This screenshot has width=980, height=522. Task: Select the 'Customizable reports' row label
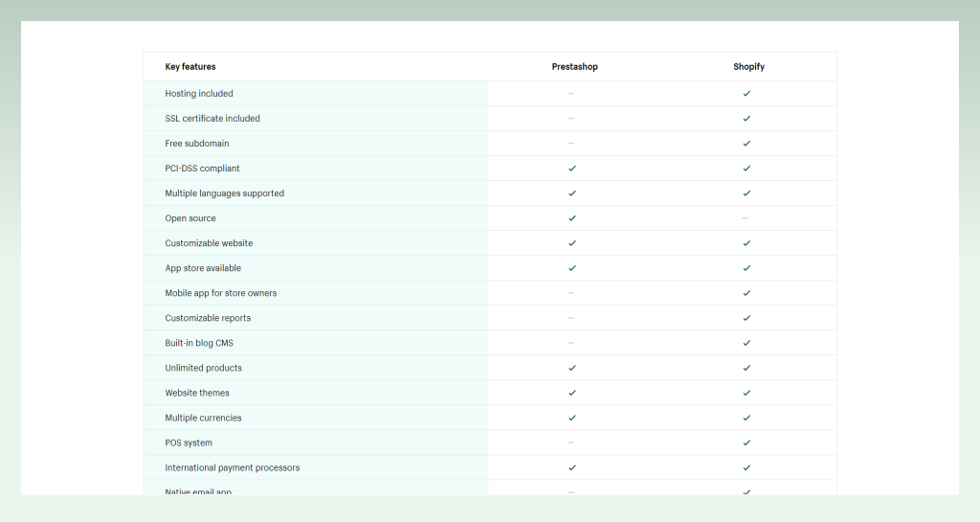(208, 318)
